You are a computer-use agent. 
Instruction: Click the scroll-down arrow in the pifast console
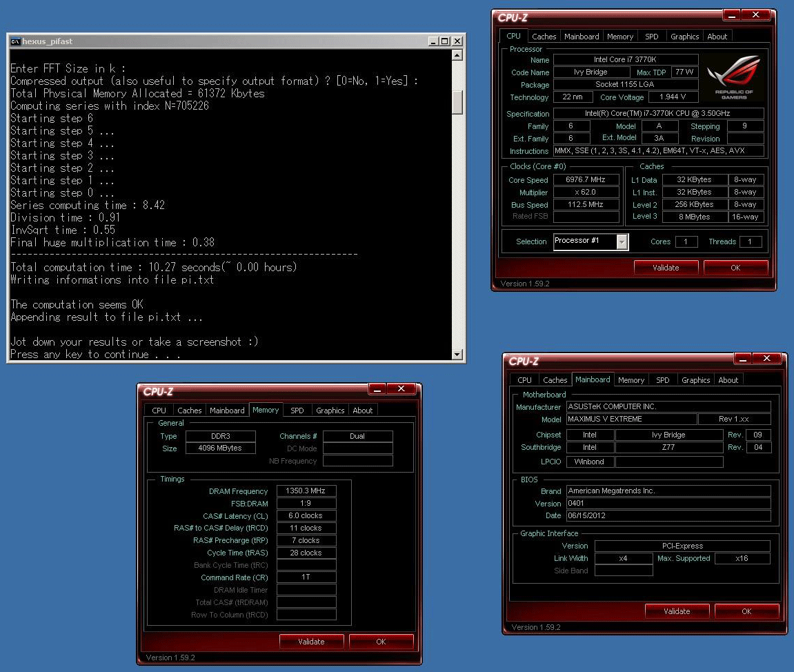tap(457, 354)
